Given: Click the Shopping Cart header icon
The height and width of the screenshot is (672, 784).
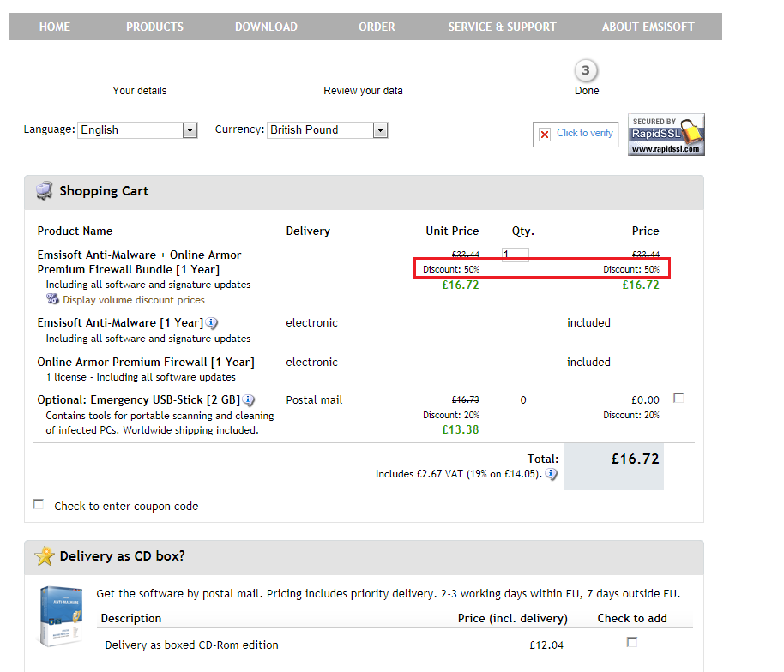Looking at the screenshot, I should coord(45,191).
